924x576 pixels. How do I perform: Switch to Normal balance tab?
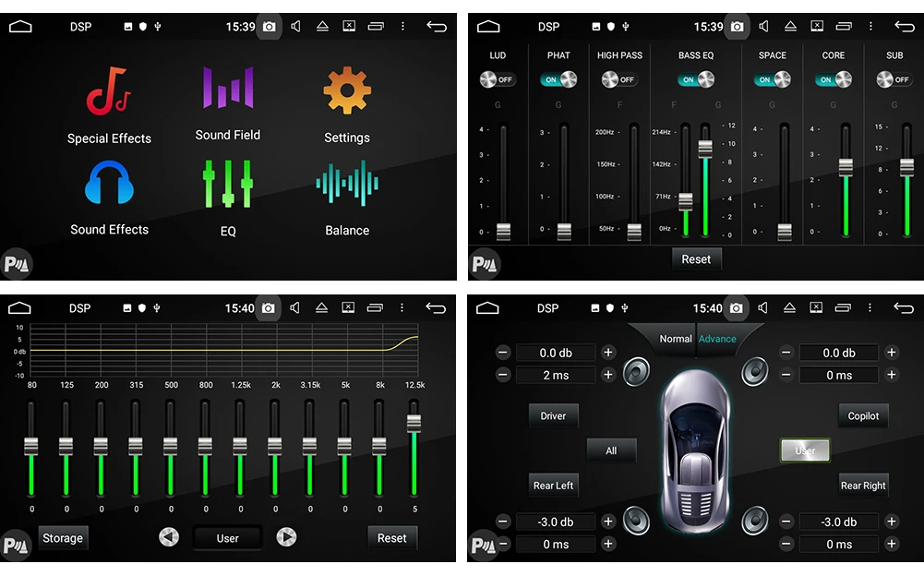pos(676,339)
